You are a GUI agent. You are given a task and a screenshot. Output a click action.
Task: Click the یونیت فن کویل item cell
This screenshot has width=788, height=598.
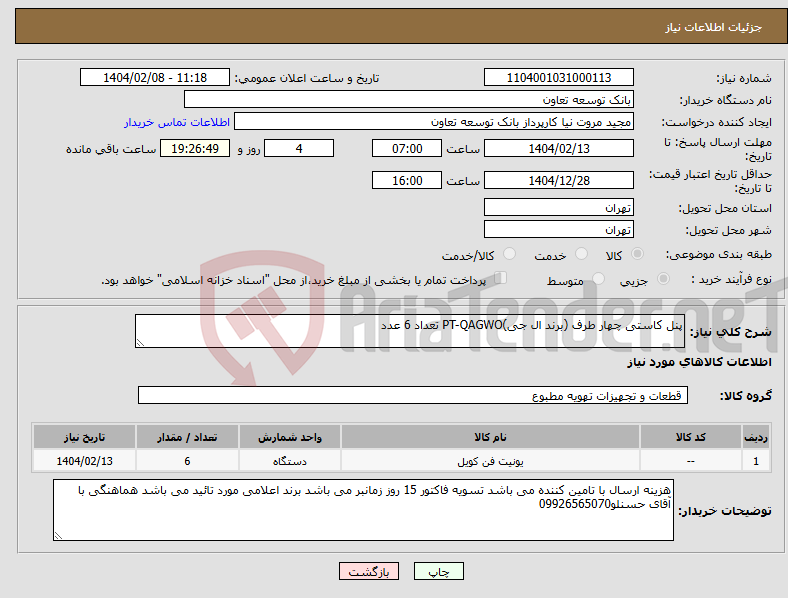pyautogui.click(x=490, y=461)
